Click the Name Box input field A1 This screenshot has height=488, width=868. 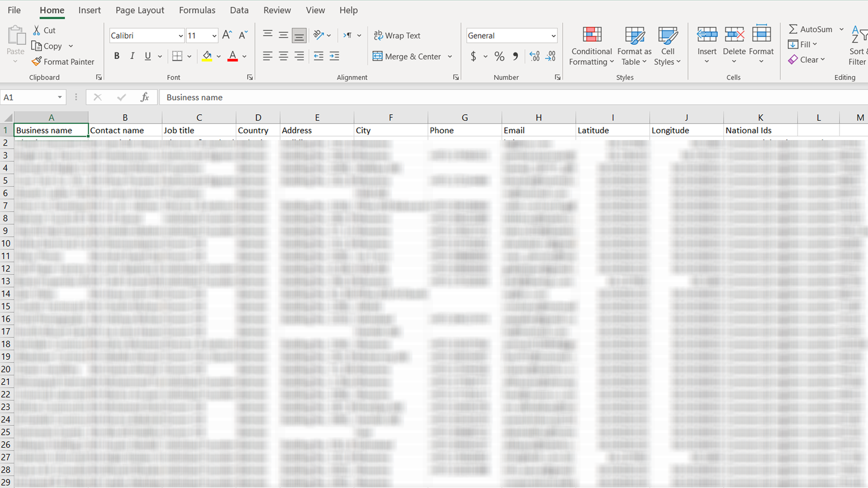point(33,97)
